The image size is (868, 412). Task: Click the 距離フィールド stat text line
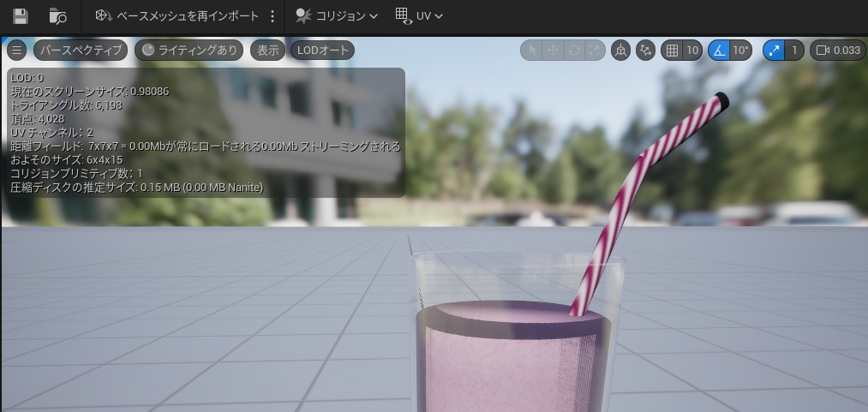click(x=206, y=146)
